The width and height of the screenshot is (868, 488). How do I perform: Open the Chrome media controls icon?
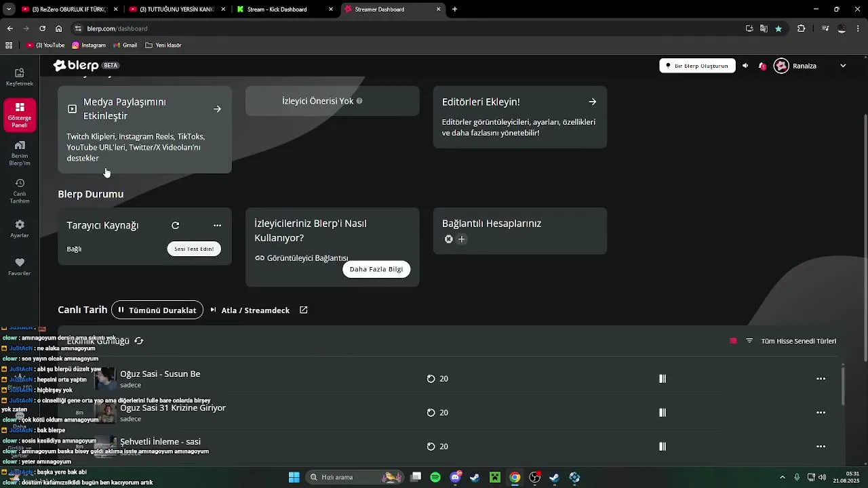point(825,28)
